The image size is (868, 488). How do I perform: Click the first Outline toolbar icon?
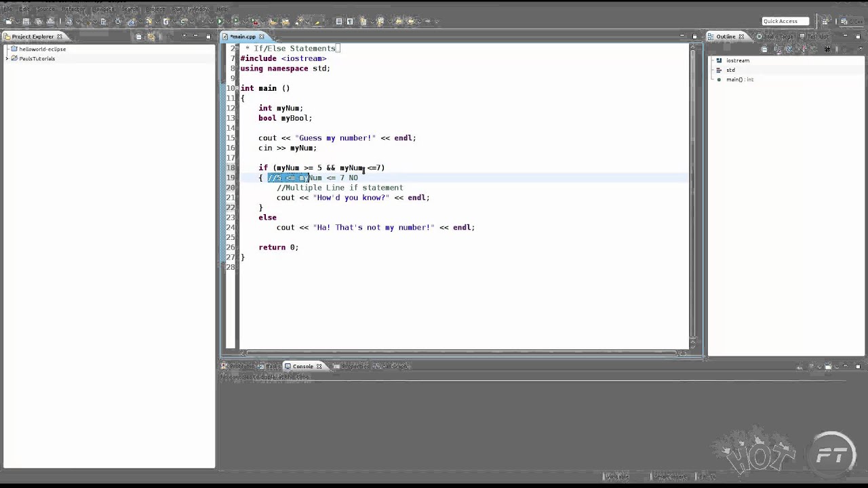(764, 49)
